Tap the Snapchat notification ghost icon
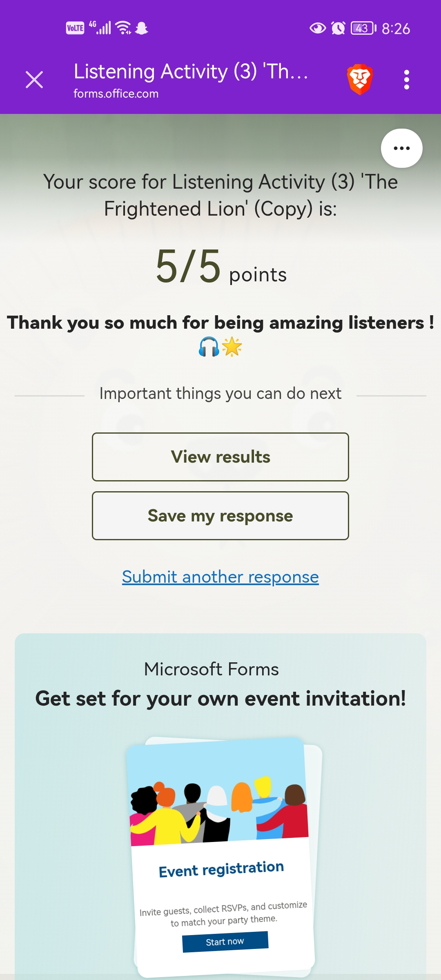Image resolution: width=441 pixels, height=980 pixels. (142, 28)
